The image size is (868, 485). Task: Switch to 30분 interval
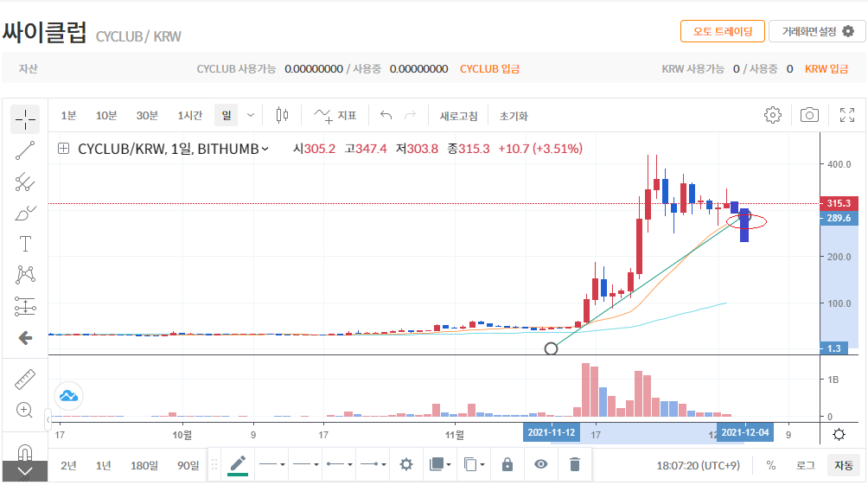[147, 115]
